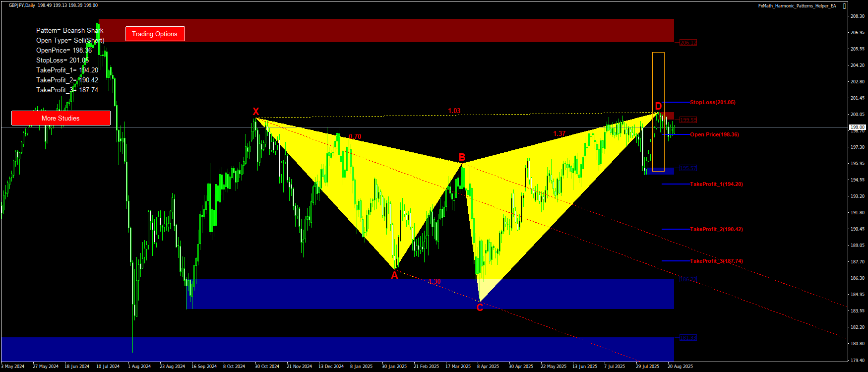
Task: Select the TakeProfit_3(187.74) label
Action: [716, 261]
